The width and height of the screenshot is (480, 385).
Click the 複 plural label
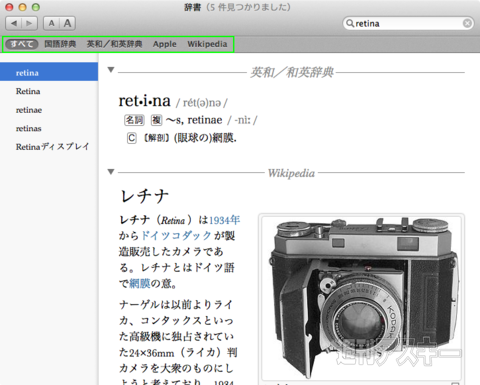click(x=156, y=120)
